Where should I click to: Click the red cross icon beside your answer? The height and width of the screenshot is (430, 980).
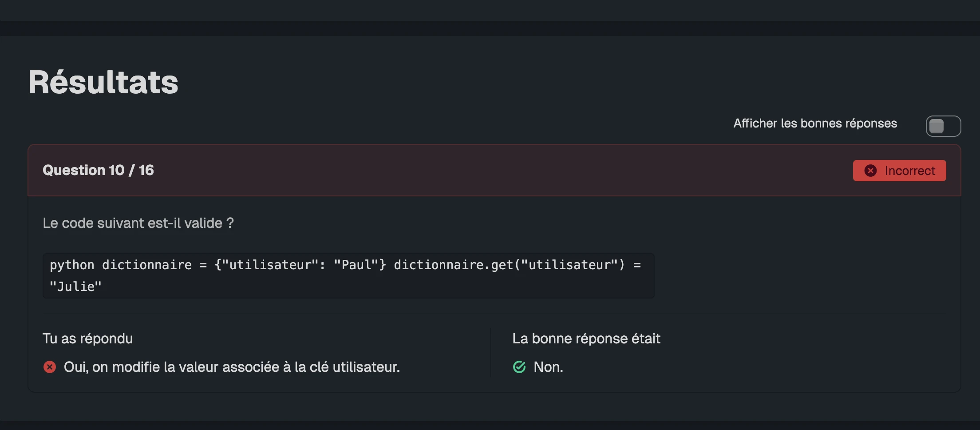50,367
